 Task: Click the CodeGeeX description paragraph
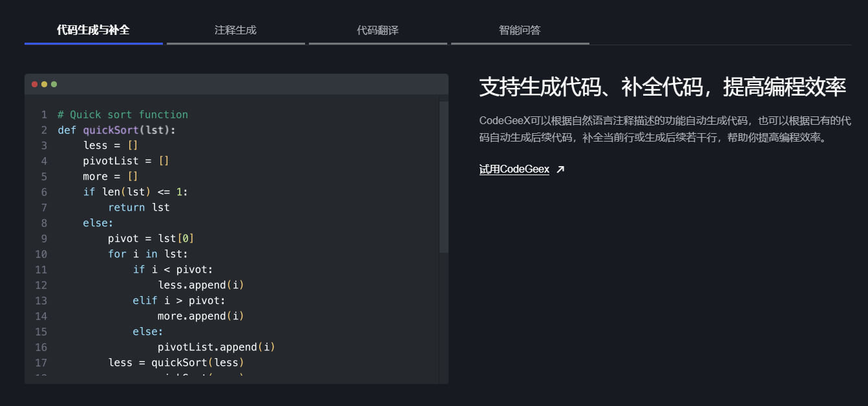[665, 129]
